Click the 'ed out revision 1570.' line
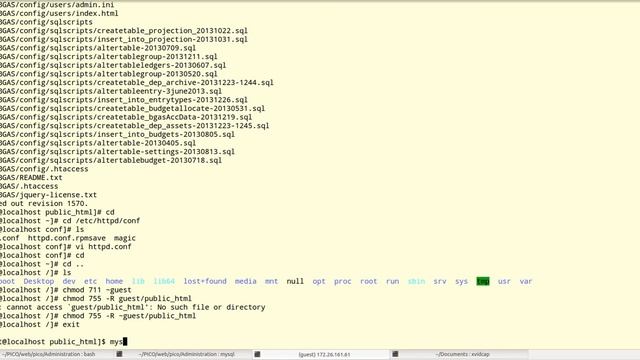Screen dimensions: 640x360 coord(44,204)
